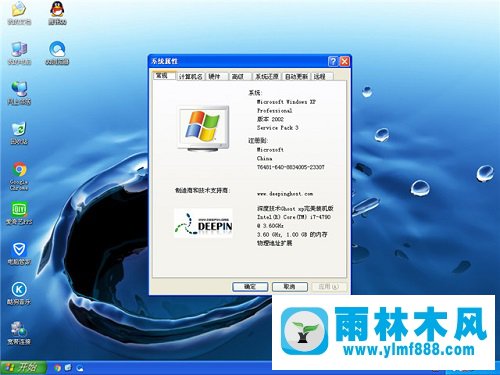Open the green iQIYI PPS desktop icon
500x375 pixels.
[x=19, y=213]
